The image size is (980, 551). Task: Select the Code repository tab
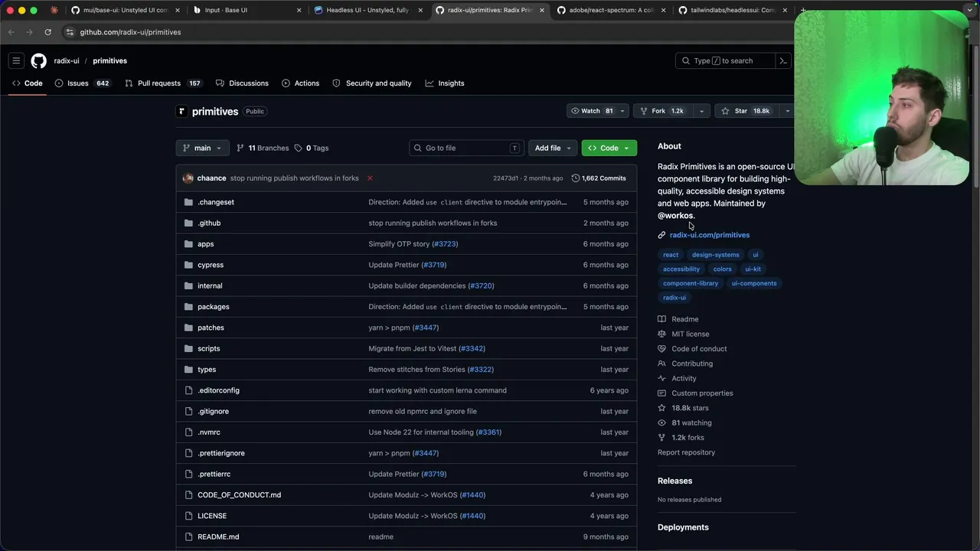click(27, 83)
